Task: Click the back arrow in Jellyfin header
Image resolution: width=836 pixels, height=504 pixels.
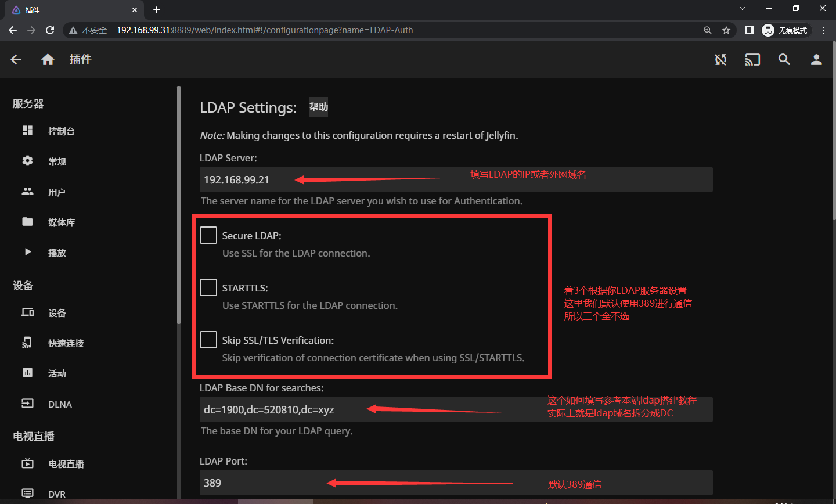Action: coord(16,59)
